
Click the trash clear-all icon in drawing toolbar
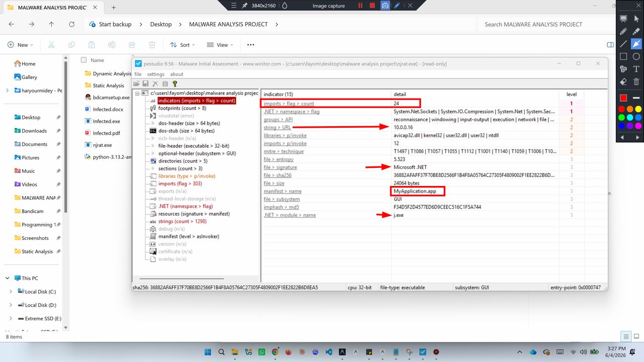point(636,81)
